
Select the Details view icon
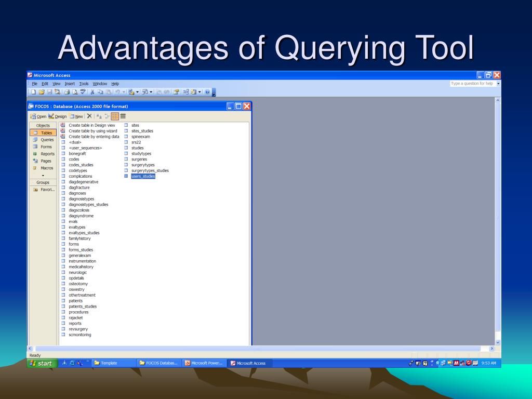click(123, 116)
